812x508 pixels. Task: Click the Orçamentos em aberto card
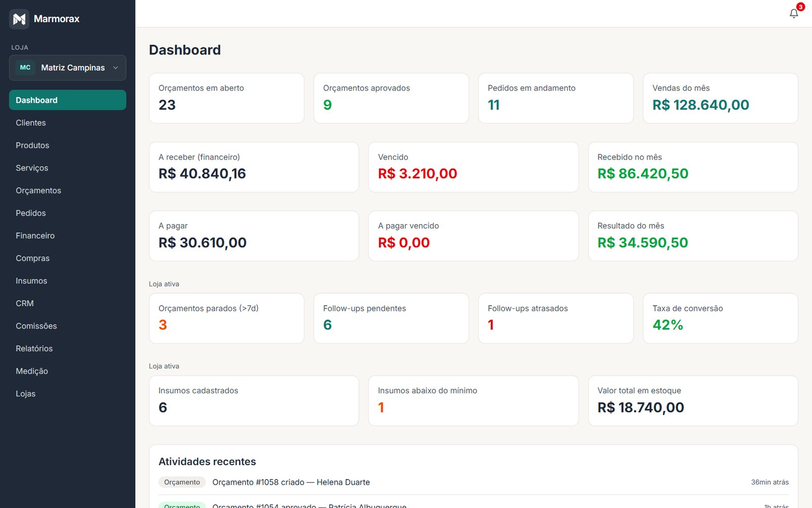point(226,98)
